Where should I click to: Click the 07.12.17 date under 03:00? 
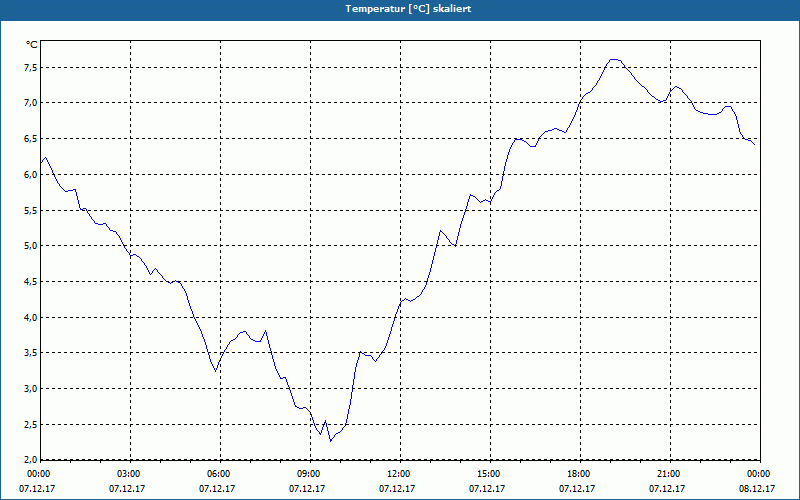127,489
